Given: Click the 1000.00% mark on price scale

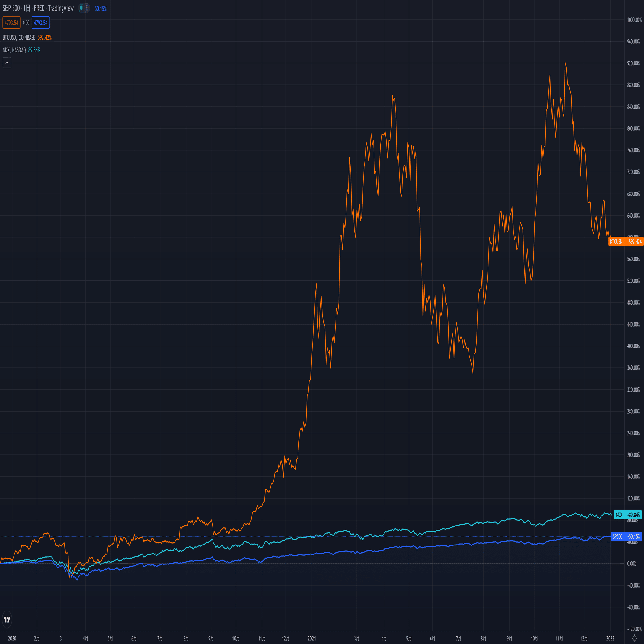Looking at the screenshot, I should coord(634,20).
